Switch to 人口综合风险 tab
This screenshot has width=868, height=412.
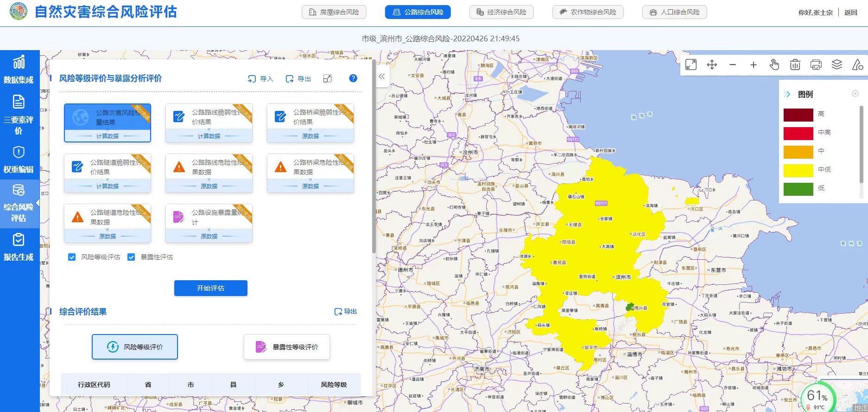click(x=675, y=12)
